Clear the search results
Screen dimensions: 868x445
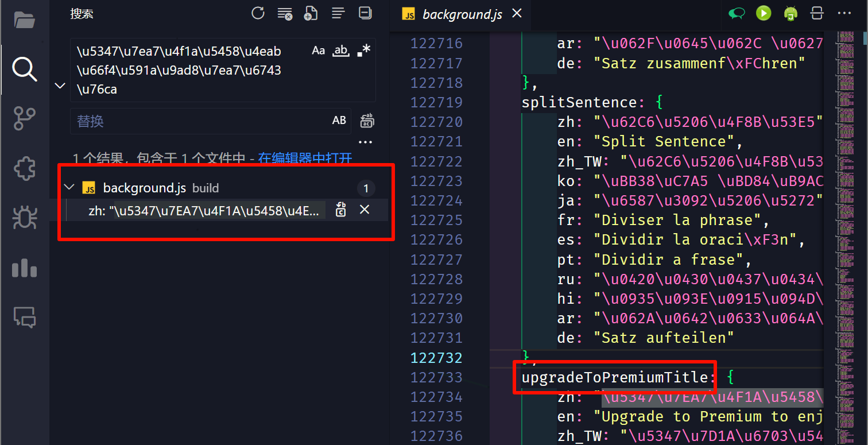pos(285,13)
